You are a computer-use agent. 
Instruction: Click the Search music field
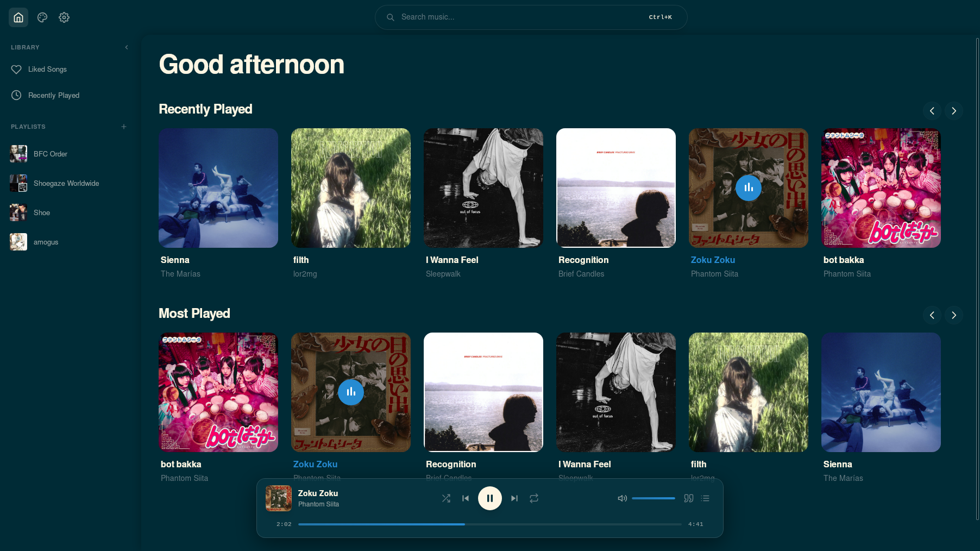click(x=531, y=17)
